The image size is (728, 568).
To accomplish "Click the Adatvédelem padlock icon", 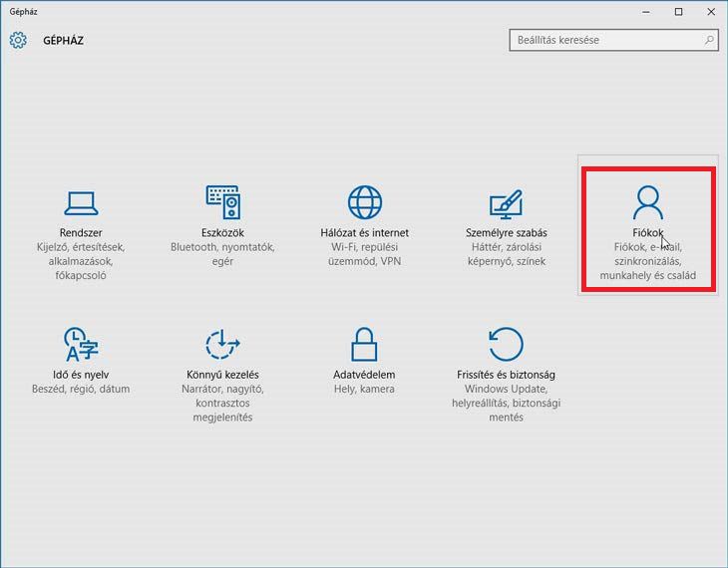I will (365, 345).
